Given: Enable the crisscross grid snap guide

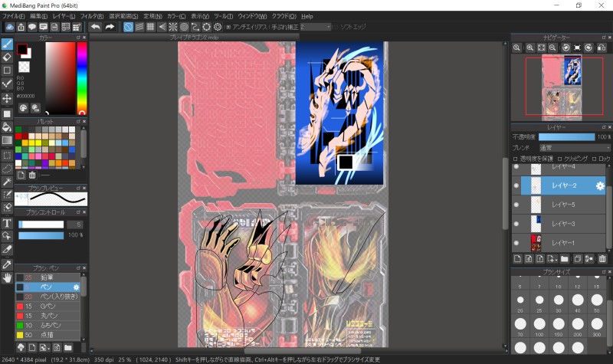Looking at the screenshot, I should (x=150, y=27).
